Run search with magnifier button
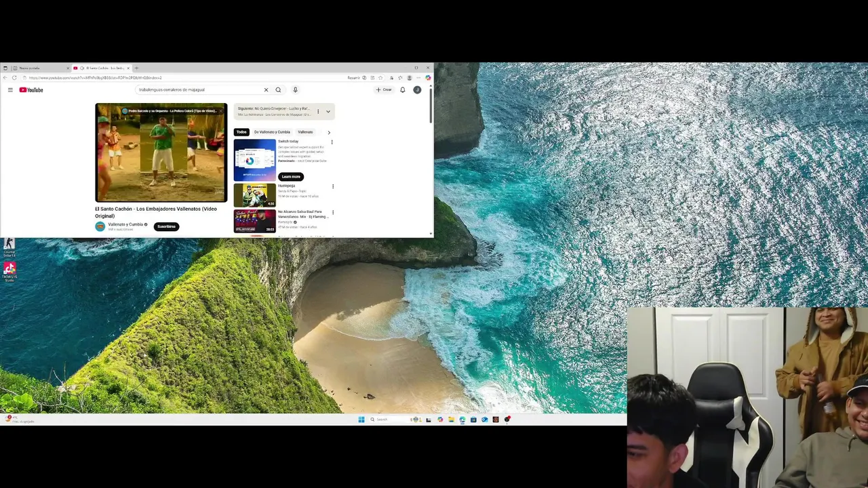The image size is (868, 488). [x=278, y=89]
